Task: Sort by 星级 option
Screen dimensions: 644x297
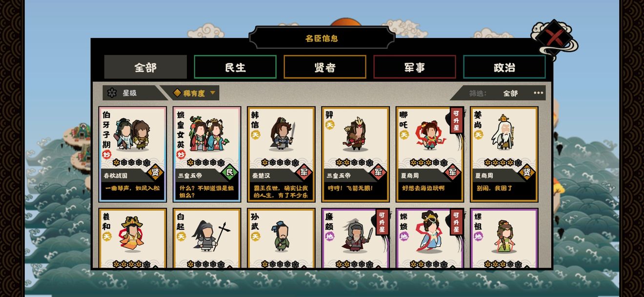Action: 130,93
